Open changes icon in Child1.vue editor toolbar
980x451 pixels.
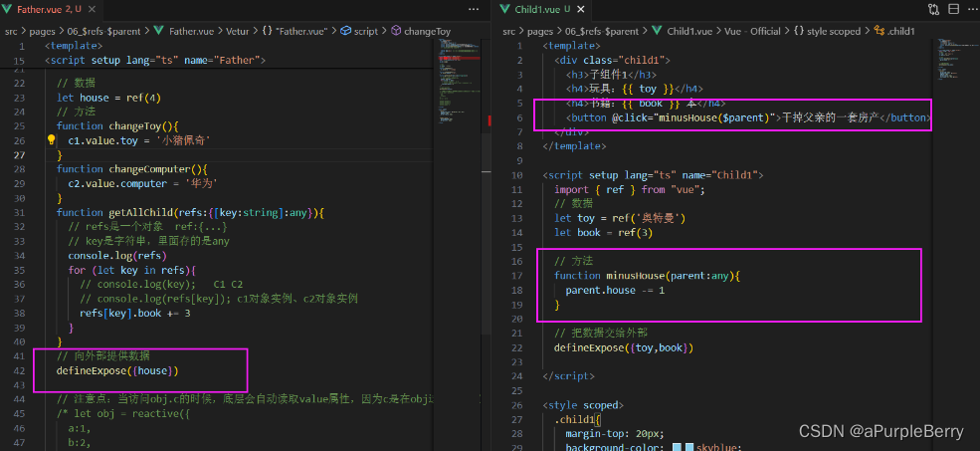(934, 9)
